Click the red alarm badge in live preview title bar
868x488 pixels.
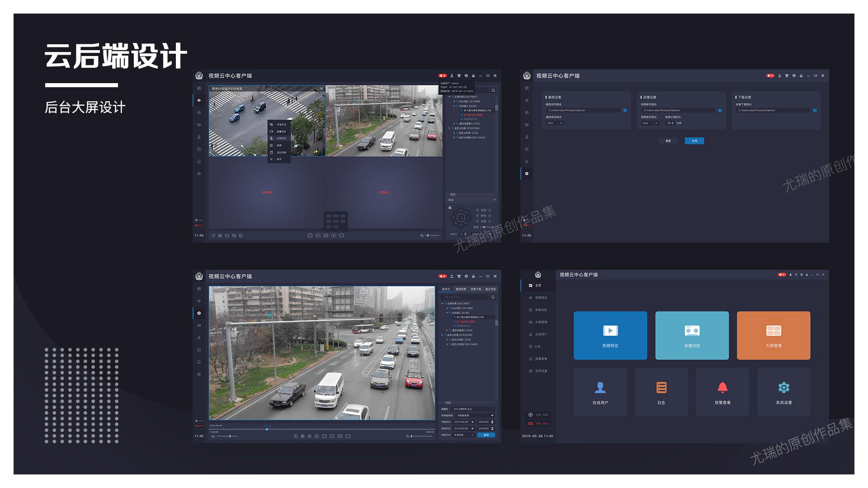coord(443,75)
